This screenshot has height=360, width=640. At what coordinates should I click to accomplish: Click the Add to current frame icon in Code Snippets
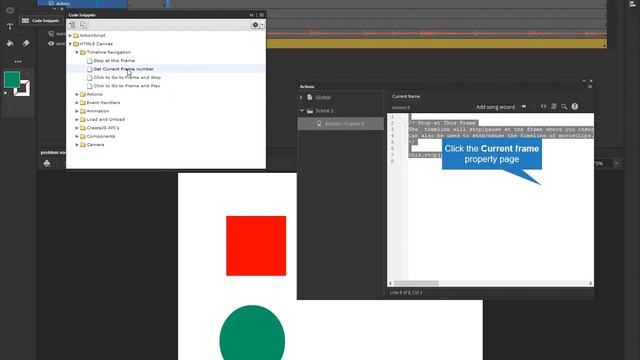coord(73,25)
